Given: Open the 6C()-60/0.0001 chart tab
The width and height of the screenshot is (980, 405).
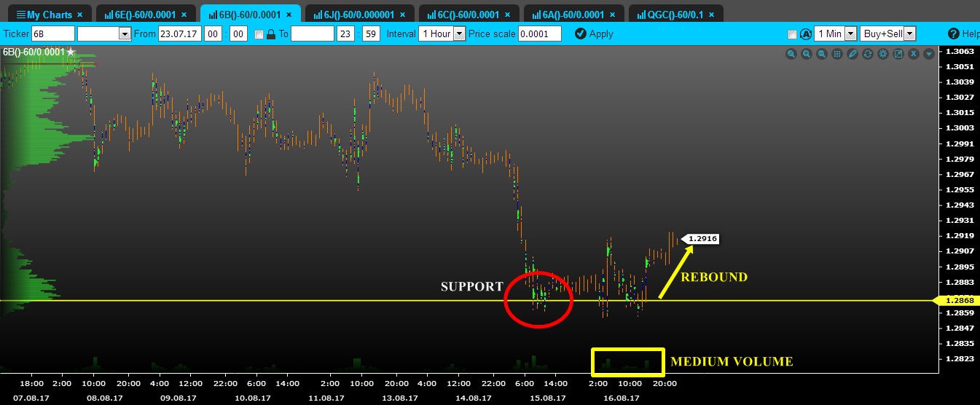Looking at the screenshot, I should (x=469, y=14).
